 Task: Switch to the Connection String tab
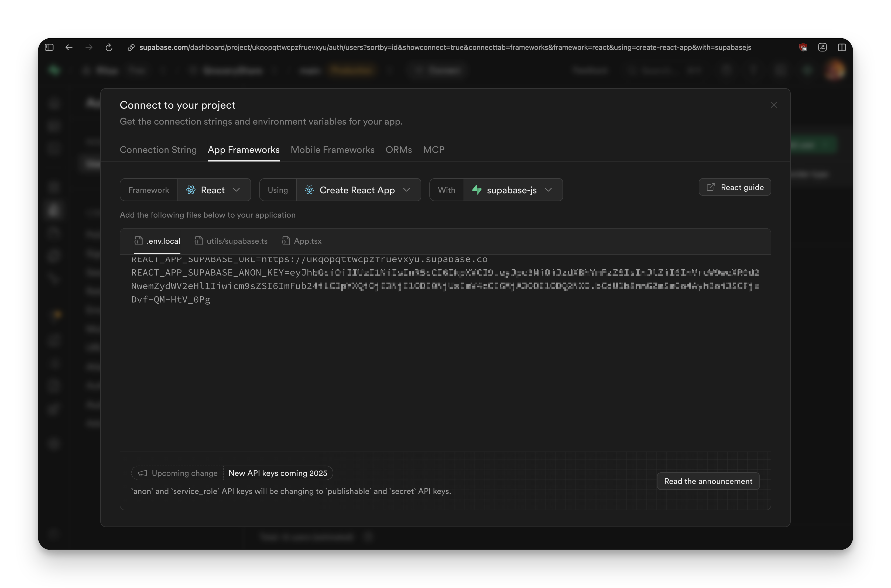coord(158,150)
